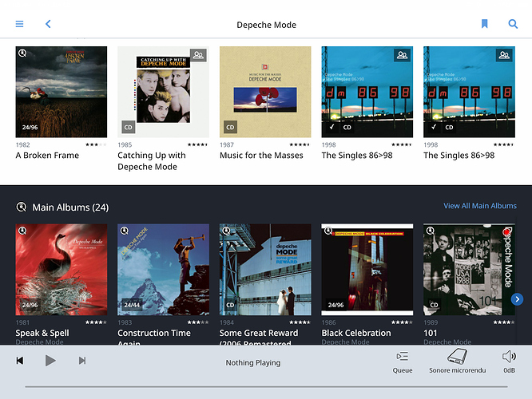Click the Speak & Spell title
This screenshot has height=399, width=532.
pos(42,333)
